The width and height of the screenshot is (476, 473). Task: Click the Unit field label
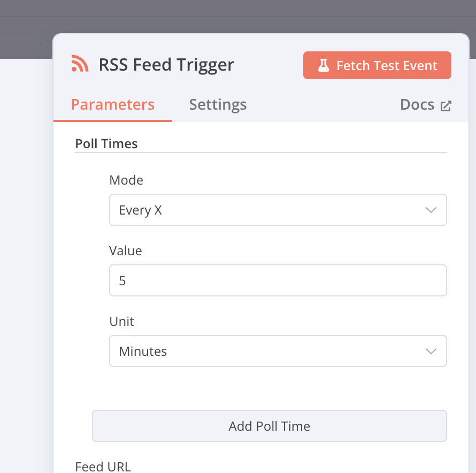[x=121, y=321]
